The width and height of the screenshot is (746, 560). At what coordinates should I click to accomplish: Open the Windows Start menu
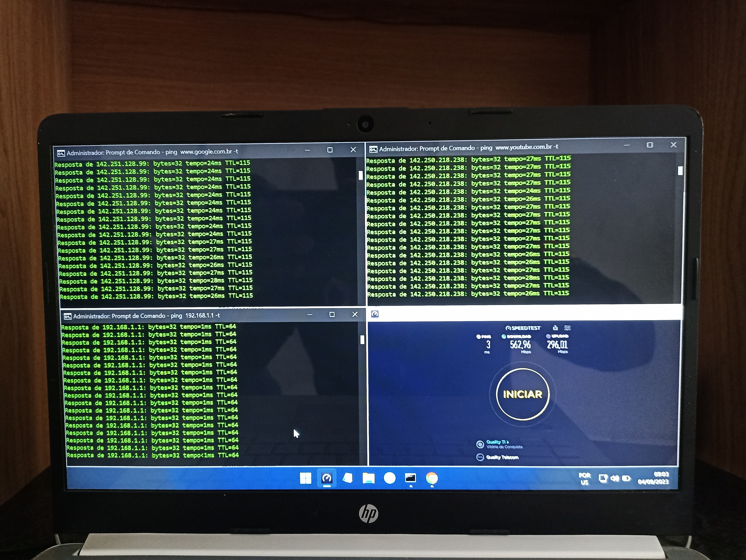(x=306, y=478)
